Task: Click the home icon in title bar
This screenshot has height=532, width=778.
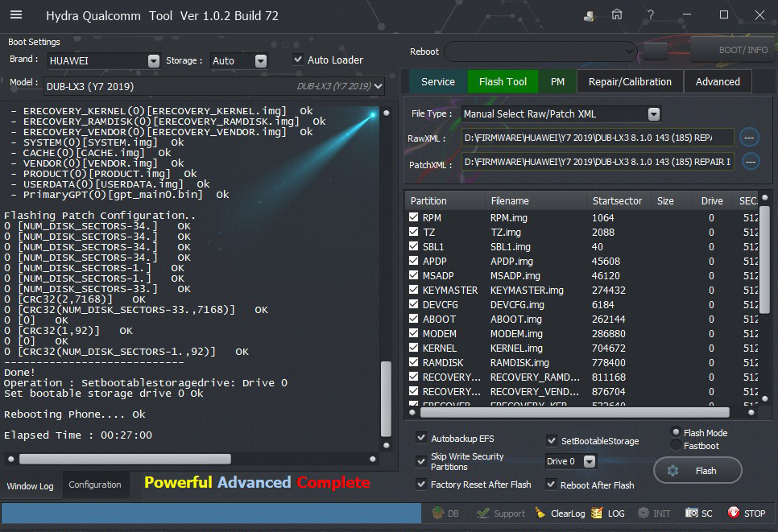Action: (617, 14)
